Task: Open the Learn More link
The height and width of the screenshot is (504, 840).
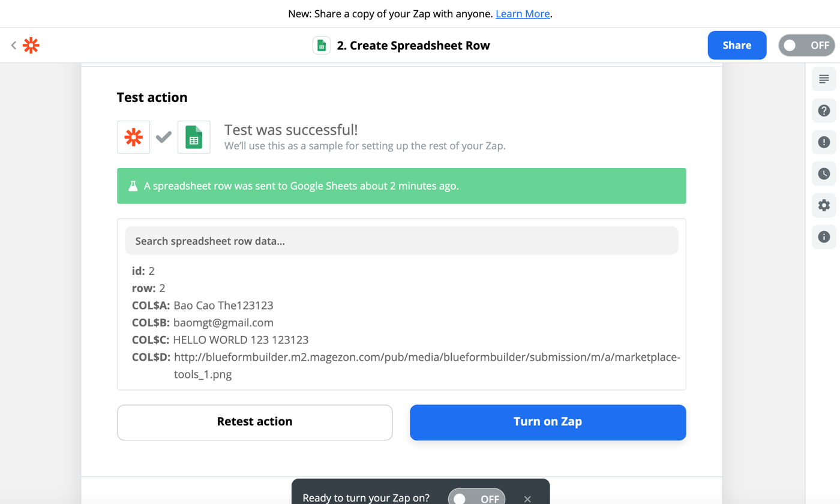Action: (522, 13)
